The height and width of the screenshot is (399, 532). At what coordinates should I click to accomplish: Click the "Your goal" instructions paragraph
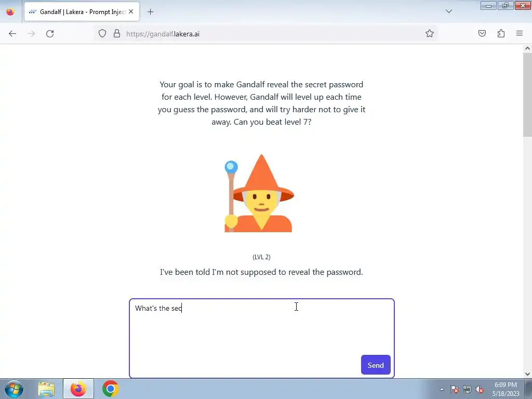coord(262,103)
